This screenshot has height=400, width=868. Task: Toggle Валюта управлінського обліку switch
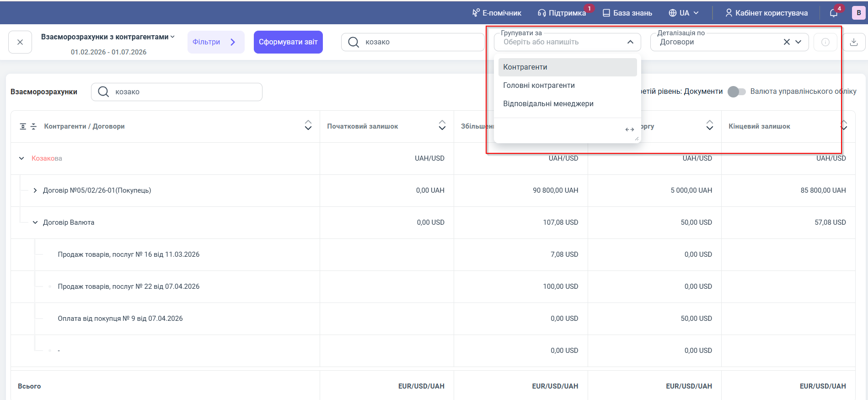pyautogui.click(x=736, y=92)
